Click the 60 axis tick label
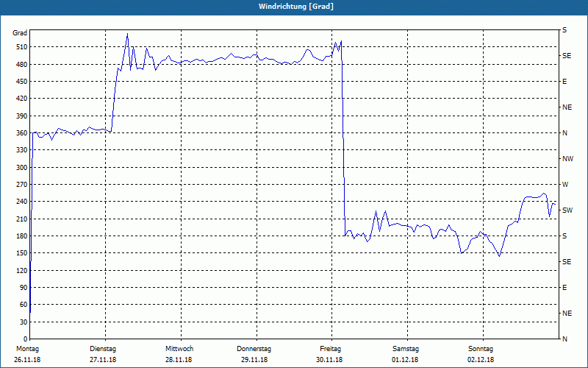Image resolution: width=588 pixels, height=368 pixels. (24, 305)
